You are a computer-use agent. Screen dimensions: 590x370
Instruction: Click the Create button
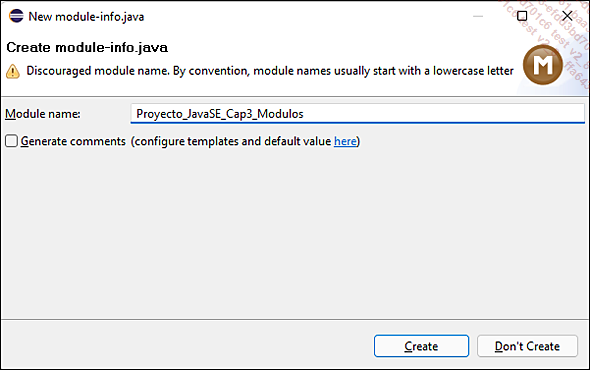(x=421, y=346)
